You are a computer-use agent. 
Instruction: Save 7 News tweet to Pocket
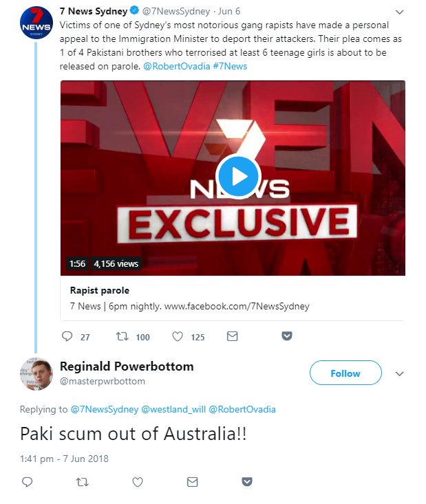(287, 337)
